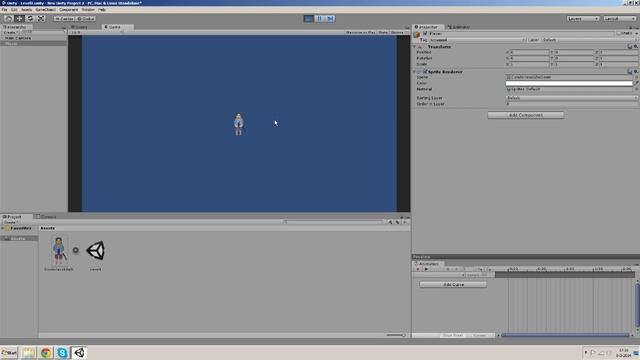The image size is (640, 360).
Task: Collapse the Sprite Renderer component
Action: click(415, 72)
